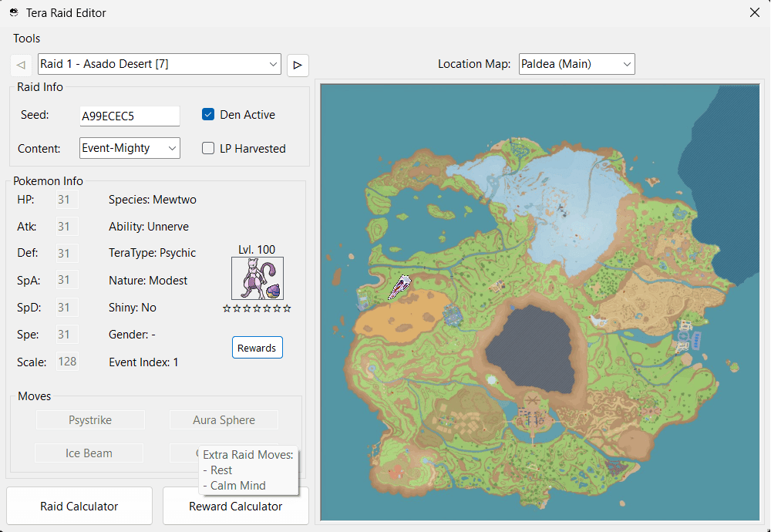Image resolution: width=771 pixels, height=532 pixels.
Task: Open the Location Map Paldea dropdown
Action: pyautogui.click(x=577, y=64)
